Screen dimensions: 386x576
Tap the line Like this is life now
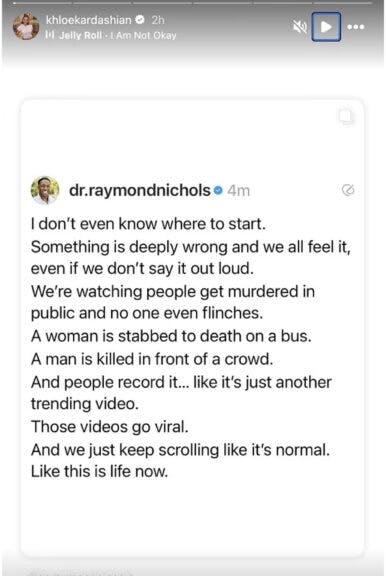[99, 471]
